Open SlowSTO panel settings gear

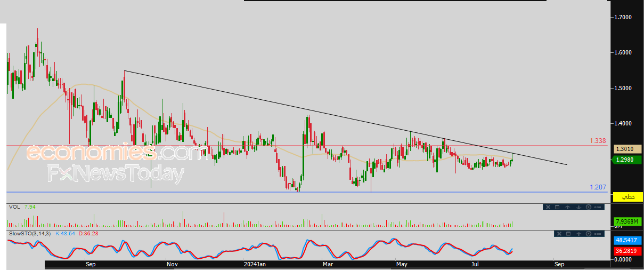point(588,234)
